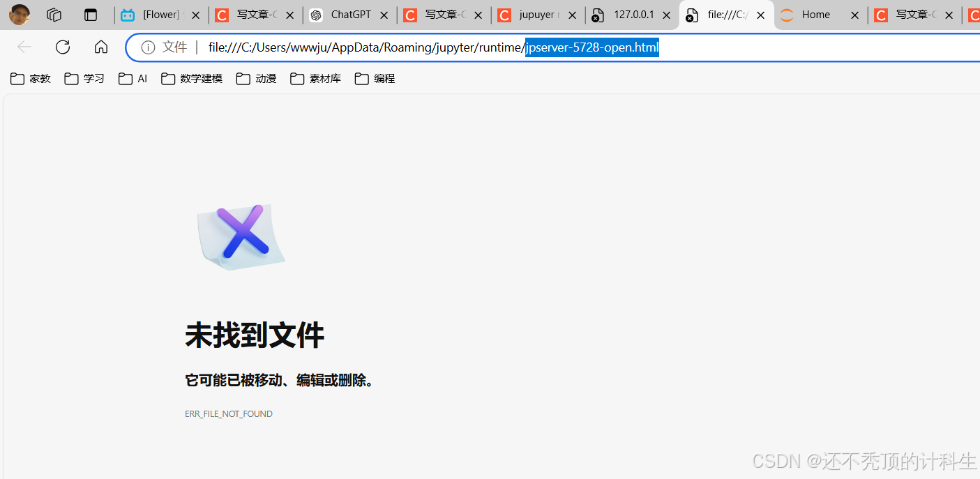980x479 pixels.
Task: Click the Bilibili icon on the [Flower] tab
Action: [129, 14]
